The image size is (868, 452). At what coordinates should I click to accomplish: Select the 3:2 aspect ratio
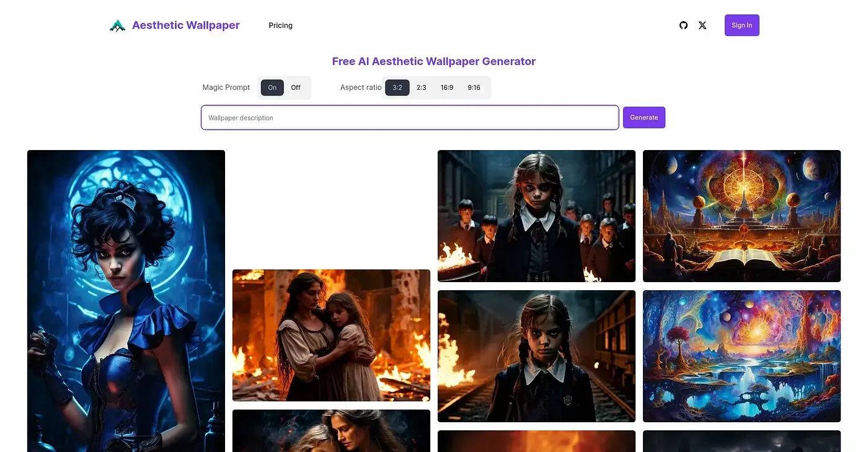click(x=397, y=87)
